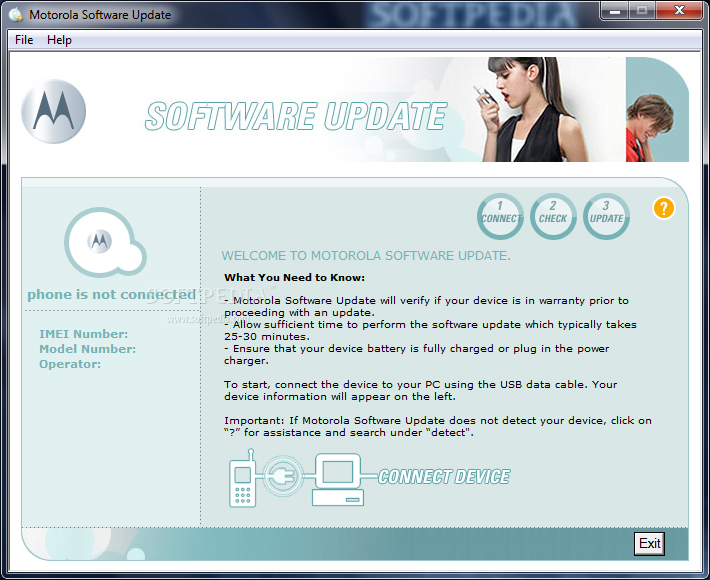This screenshot has height=580, width=710.
Task: Click the desktop computer illustration icon
Action: coord(338,479)
